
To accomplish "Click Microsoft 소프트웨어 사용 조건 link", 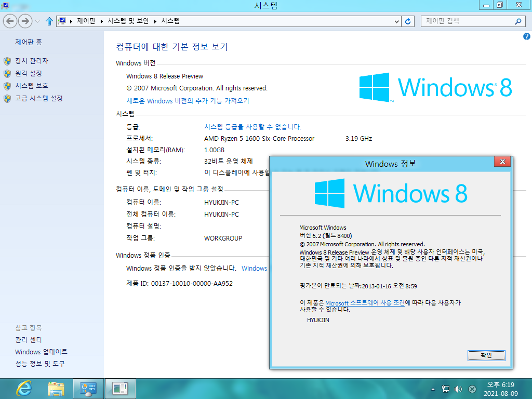I will (x=365, y=303).
